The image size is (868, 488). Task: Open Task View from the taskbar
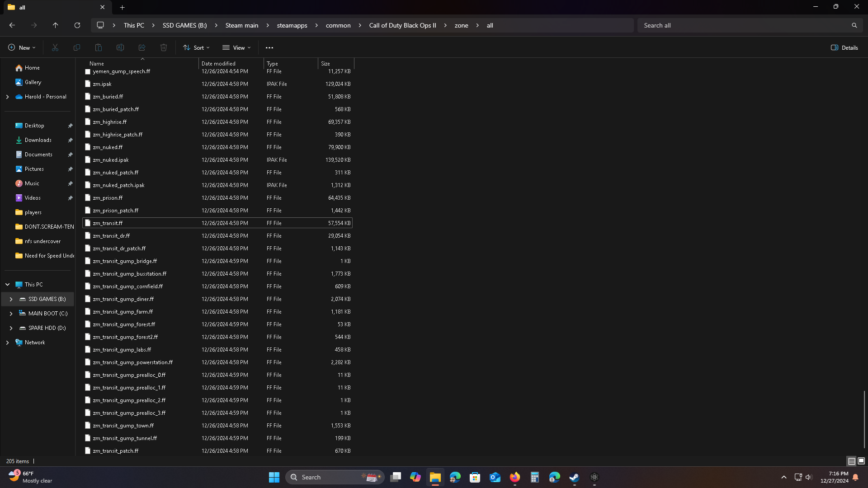click(x=396, y=477)
